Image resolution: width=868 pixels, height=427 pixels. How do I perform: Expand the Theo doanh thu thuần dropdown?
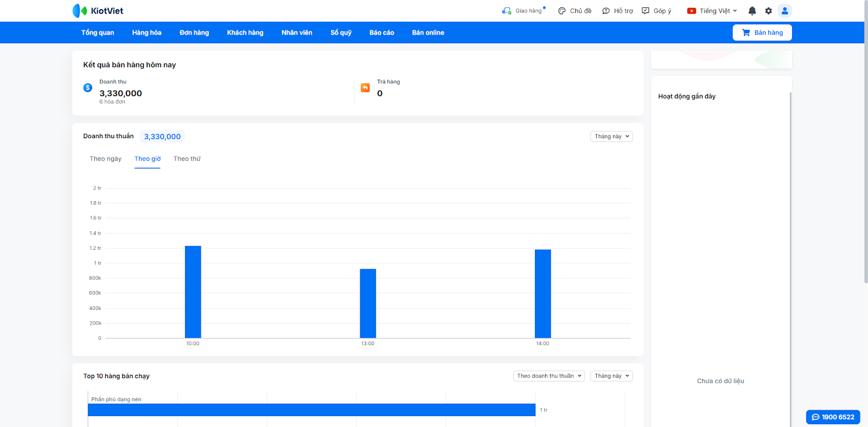coord(549,376)
